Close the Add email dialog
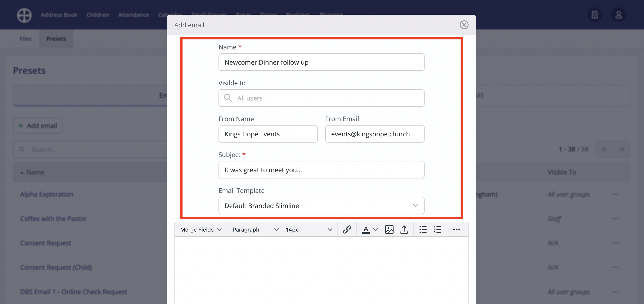The width and height of the screenshot is (644, 304). click(x=464, y=25)
